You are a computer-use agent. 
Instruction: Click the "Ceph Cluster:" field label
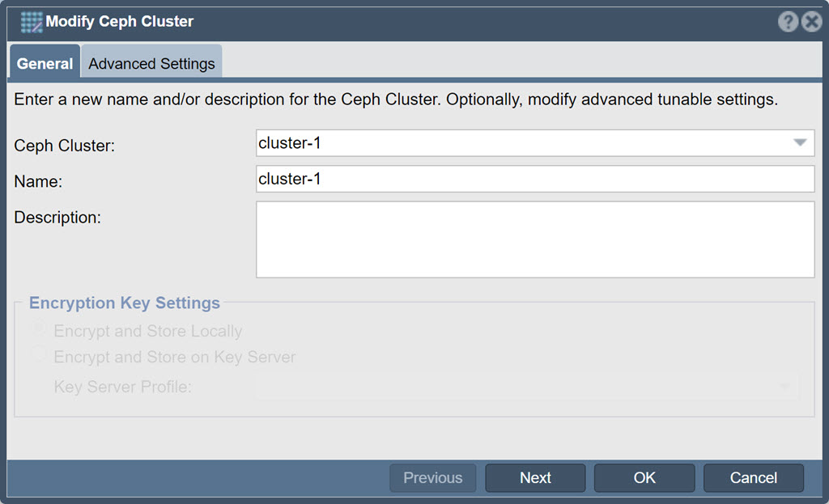[x=64, y=146]
